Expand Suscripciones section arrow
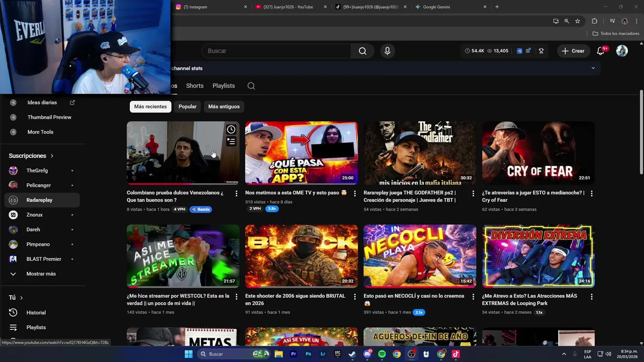The width and height of the screenshot is (644, 362). 52,156
